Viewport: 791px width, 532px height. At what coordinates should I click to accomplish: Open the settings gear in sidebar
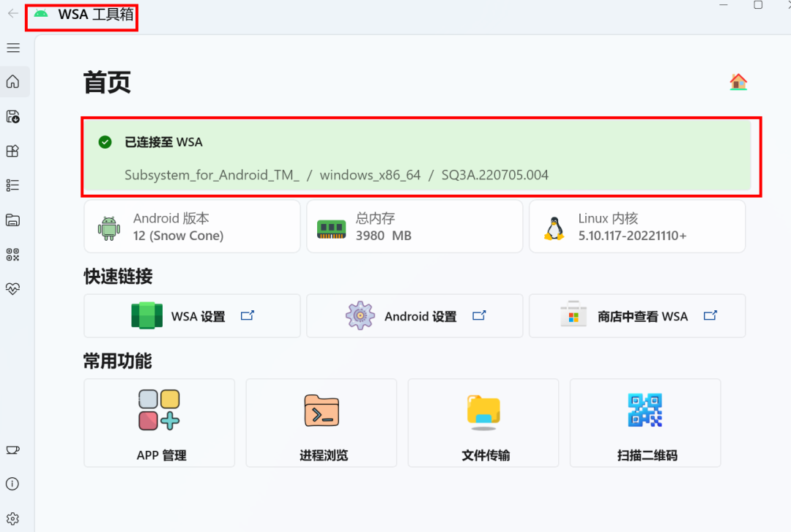click(13, 518)
